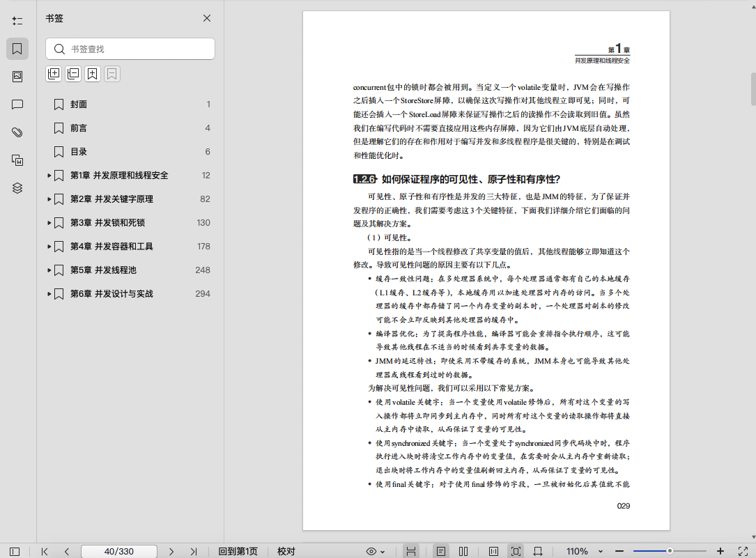
Task: Zoom out with the minus button
Action: (619, 551)
